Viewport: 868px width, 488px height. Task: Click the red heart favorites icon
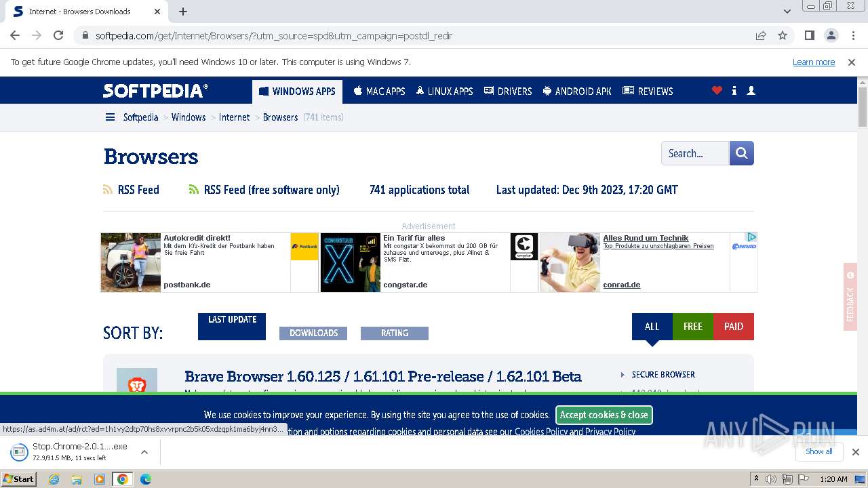[717, 90]
